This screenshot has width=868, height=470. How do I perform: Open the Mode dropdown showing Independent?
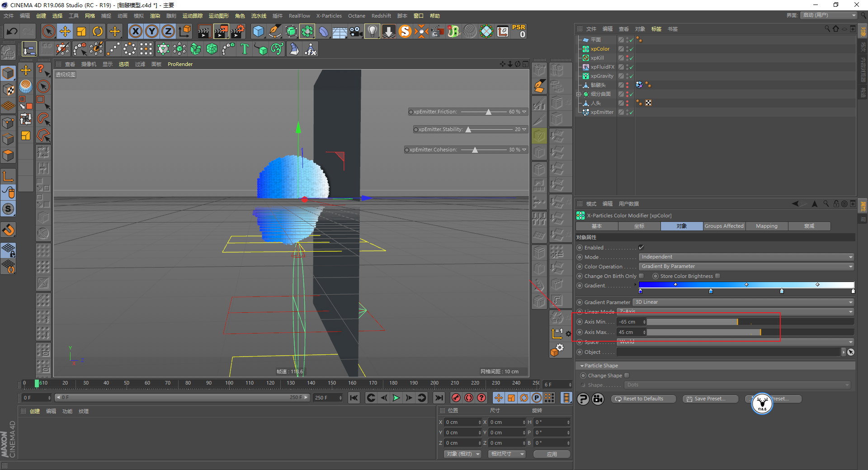[x=746, y=257]
